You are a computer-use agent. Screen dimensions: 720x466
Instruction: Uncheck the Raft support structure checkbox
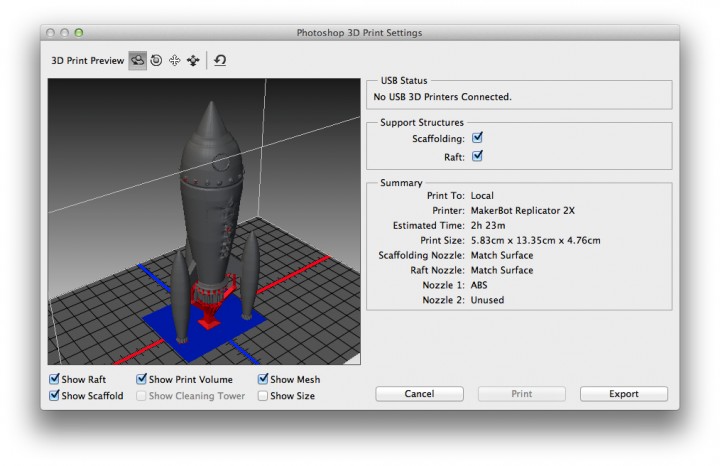(478, 156)
